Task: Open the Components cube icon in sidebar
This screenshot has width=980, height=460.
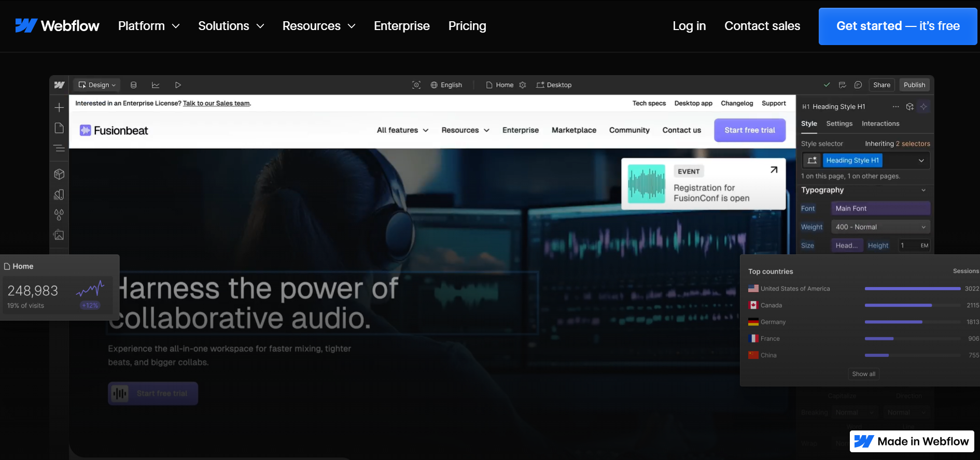Action: pos(59,174)
